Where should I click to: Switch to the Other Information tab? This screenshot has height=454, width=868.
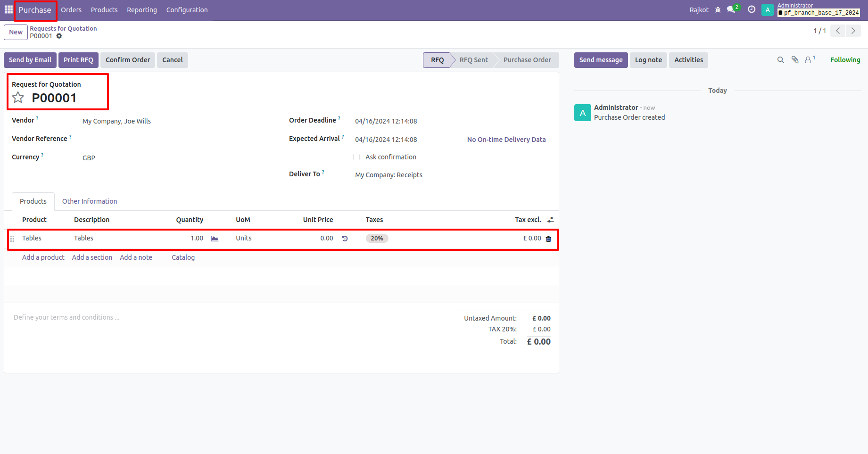pyautogui.click(x=89, y=201)
